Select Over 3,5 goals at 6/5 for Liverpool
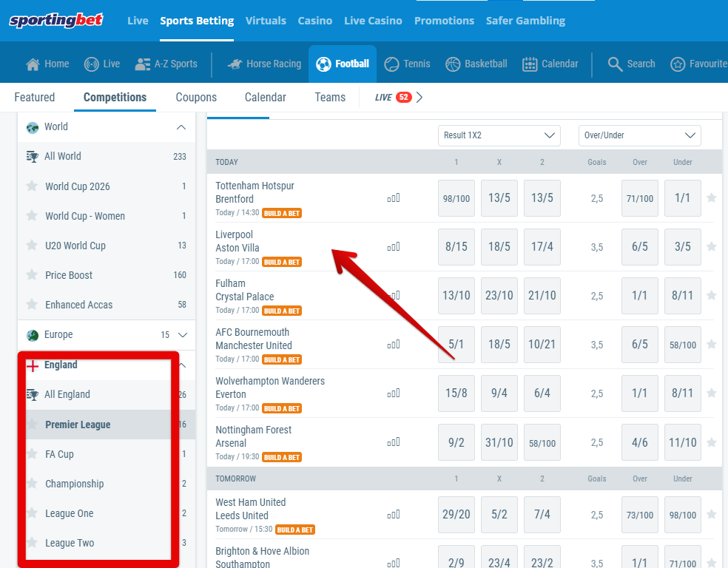 [640, 247]
